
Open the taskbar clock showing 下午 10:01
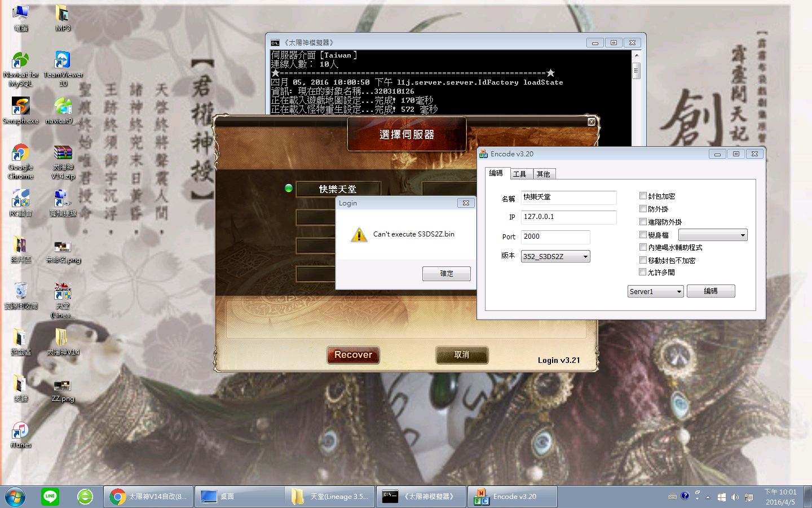780,497
